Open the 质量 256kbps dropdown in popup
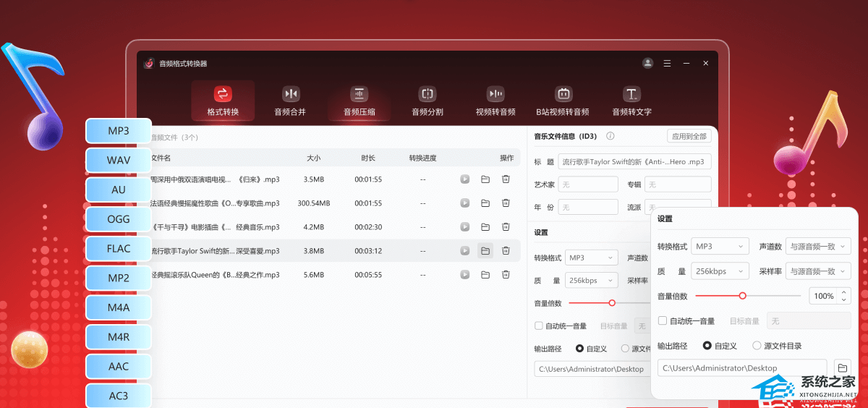 (719, 271)
